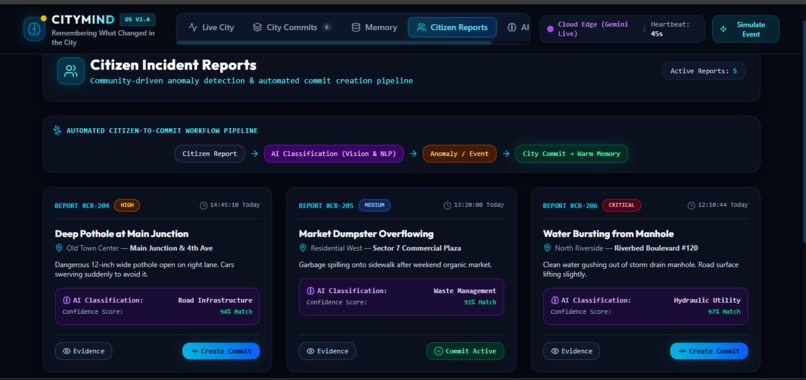Open the partially visible AI tab

click(x=517, y=27)
